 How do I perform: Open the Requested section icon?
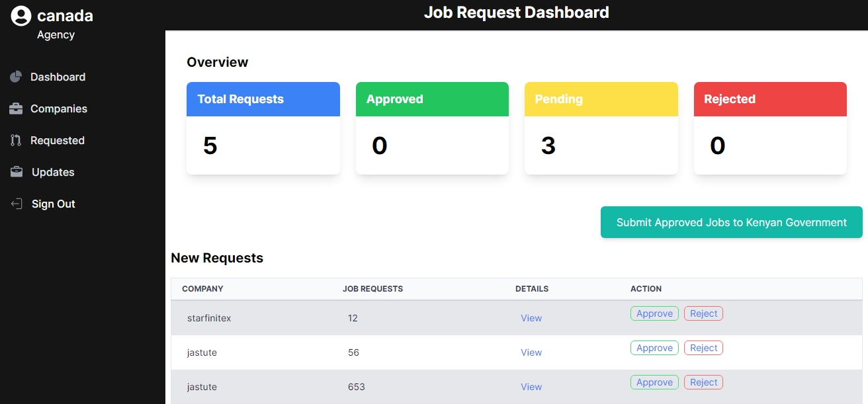[15, 140]
